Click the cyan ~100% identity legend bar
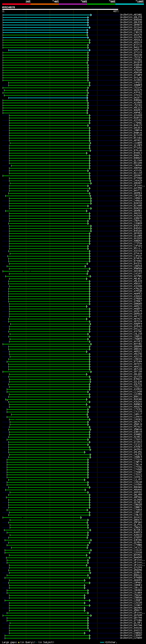The width and height of the screenshot is (146, 644). pyautogui.click(x=130, y=4)
